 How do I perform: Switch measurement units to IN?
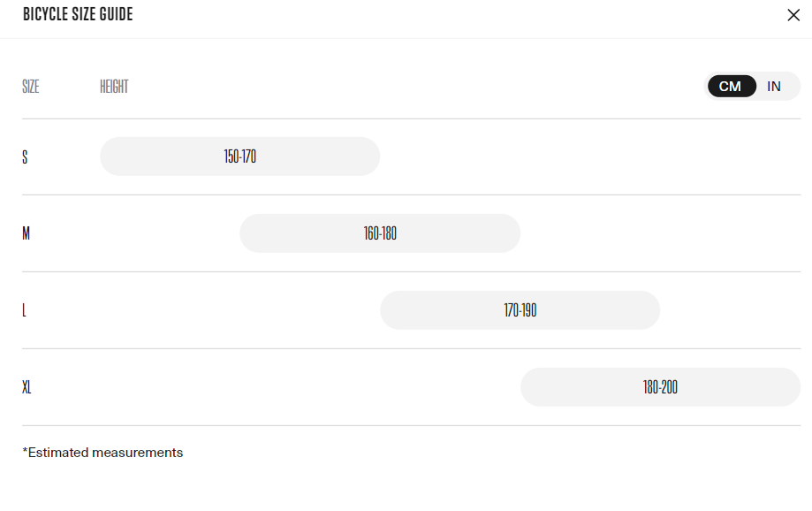point(774,87)
